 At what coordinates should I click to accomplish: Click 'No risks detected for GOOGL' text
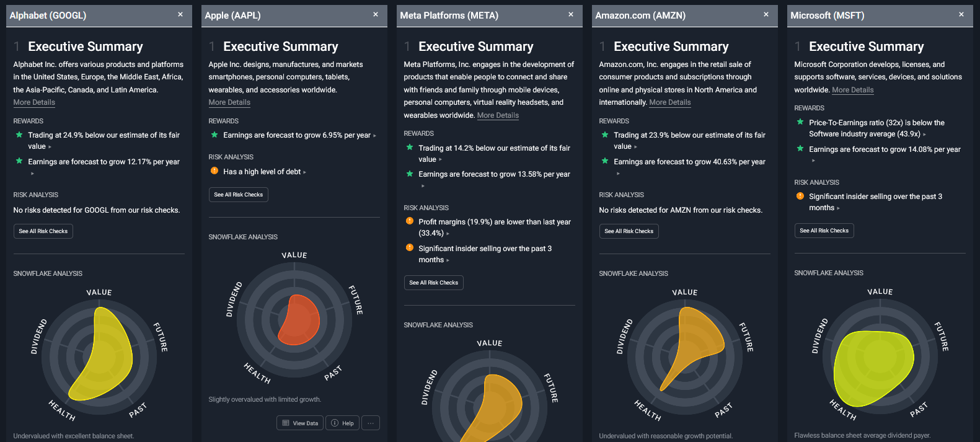[x=97, y=210]
